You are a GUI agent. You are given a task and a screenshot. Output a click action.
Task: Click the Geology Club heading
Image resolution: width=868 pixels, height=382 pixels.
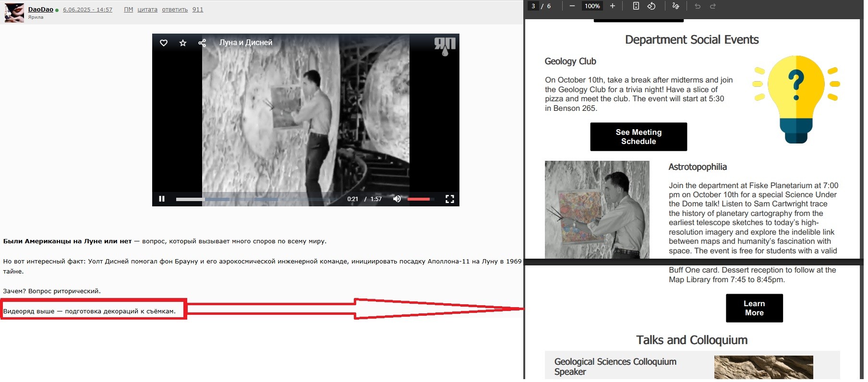[570, 61]
